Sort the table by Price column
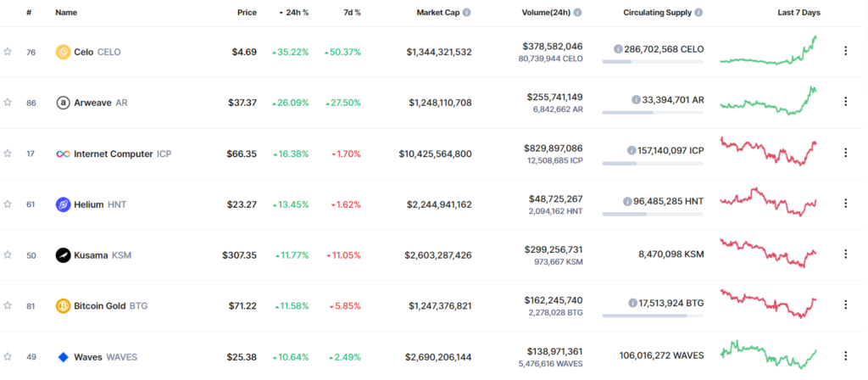Screen dimensions: 868x380 click(248, 14)
